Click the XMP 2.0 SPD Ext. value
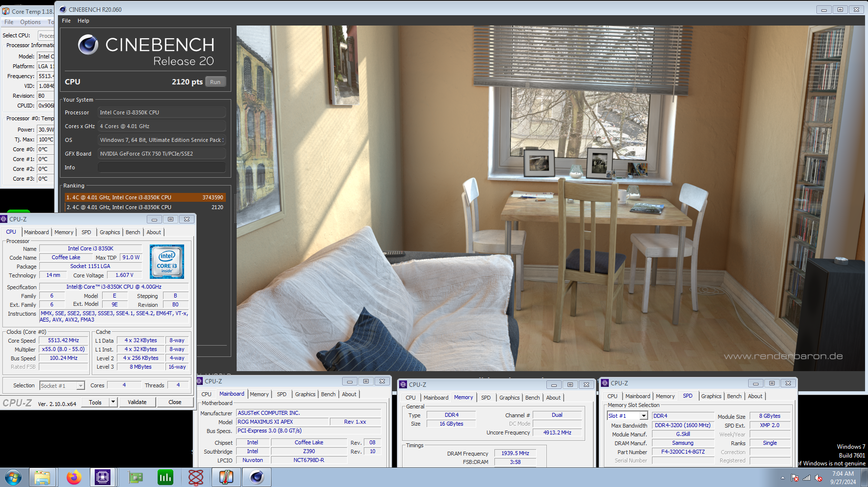 click(769, 425)
